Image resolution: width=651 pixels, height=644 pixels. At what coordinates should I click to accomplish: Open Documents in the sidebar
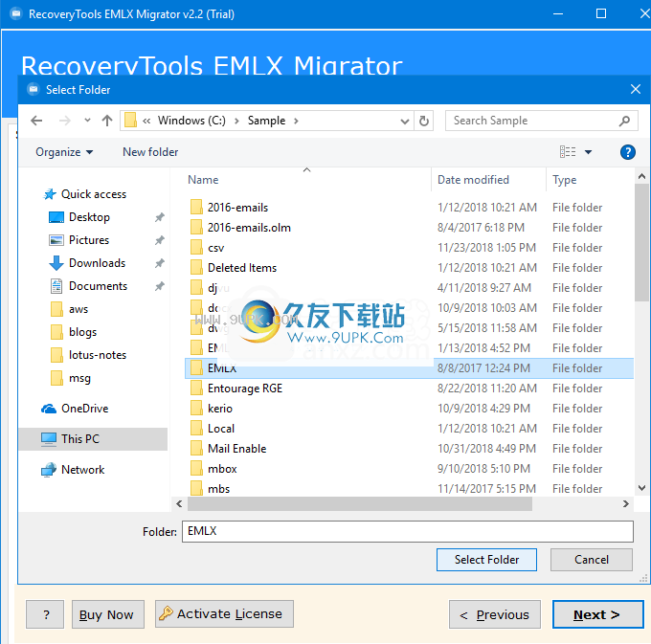coord(98,286)
